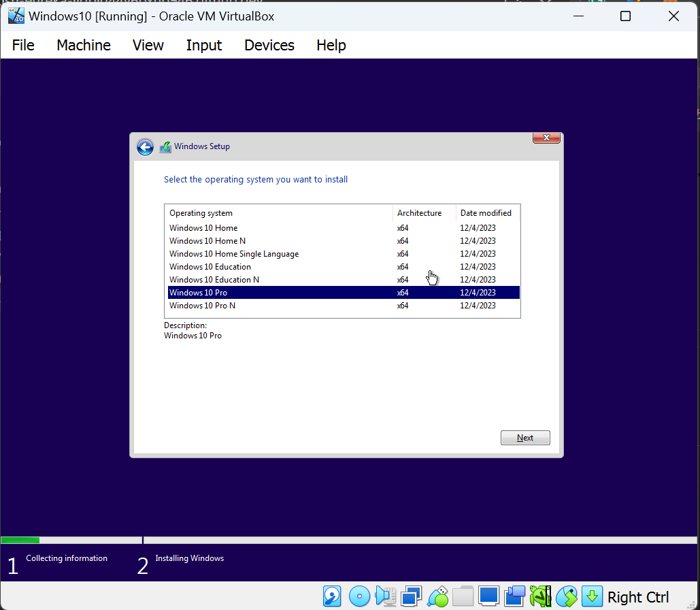Click the setup progress bar

[349, 541]
